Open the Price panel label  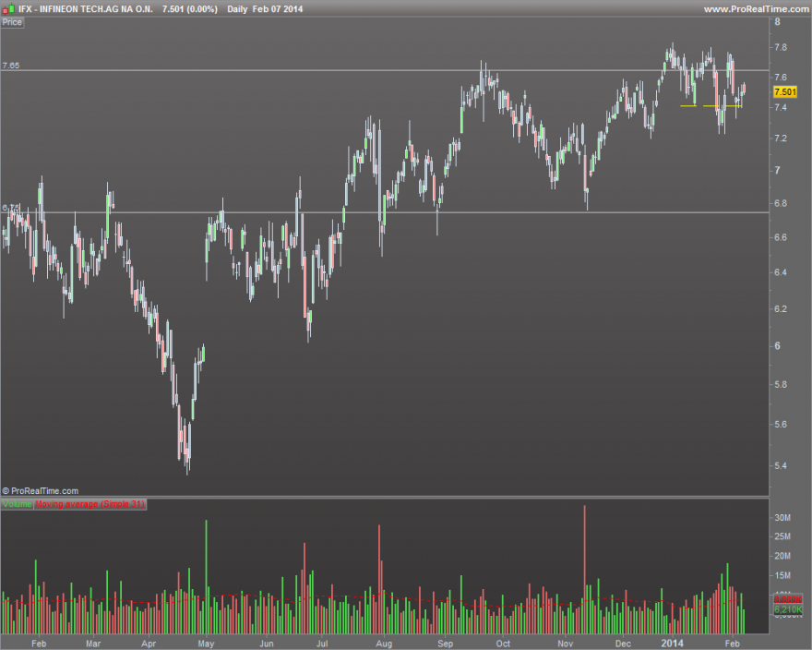click(12, 22)
